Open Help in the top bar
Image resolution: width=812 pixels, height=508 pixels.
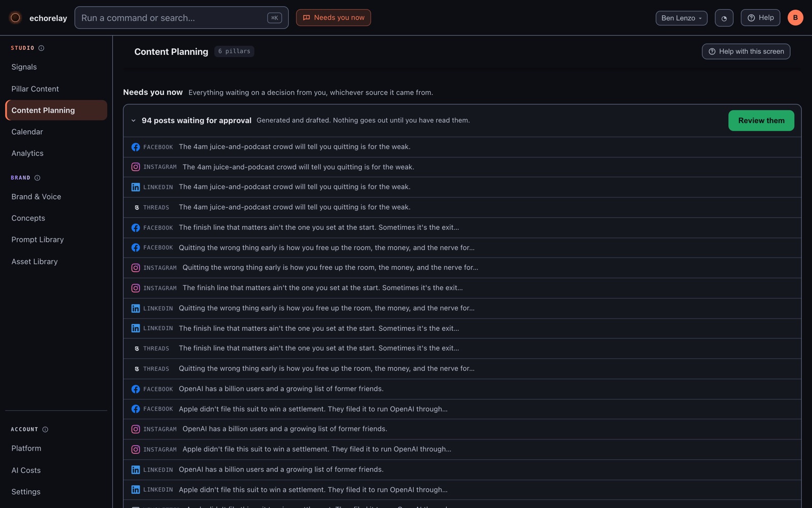[x=760, y=18]
